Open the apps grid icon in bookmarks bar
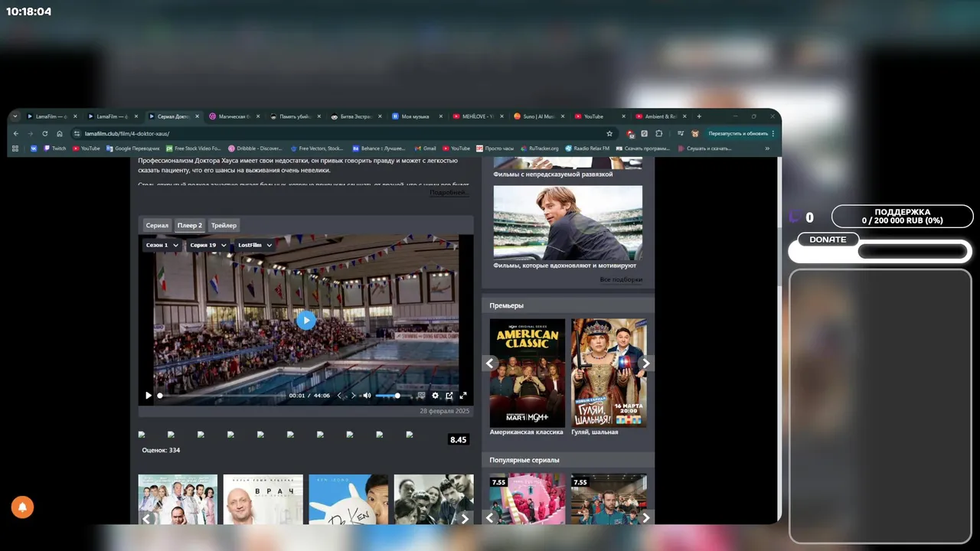Screen dimensions: 980x551 (x=15, y=148)
